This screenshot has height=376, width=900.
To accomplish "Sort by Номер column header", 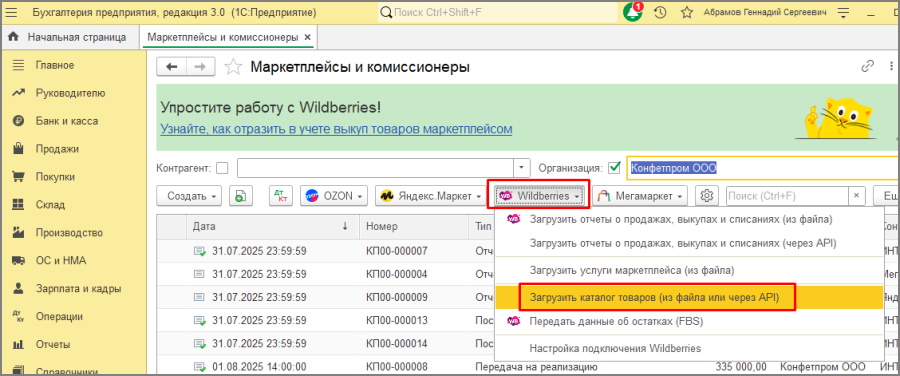I will 414,226.
